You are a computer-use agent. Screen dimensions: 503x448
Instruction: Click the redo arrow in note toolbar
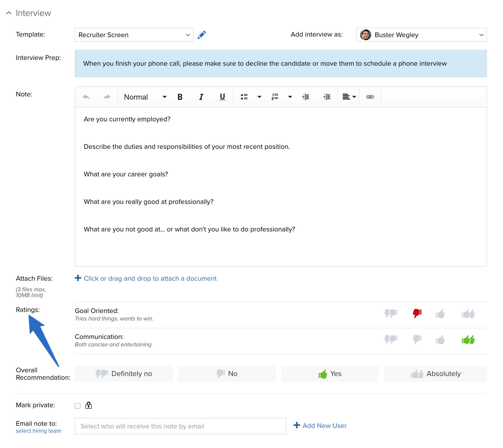tap(107, 97)
